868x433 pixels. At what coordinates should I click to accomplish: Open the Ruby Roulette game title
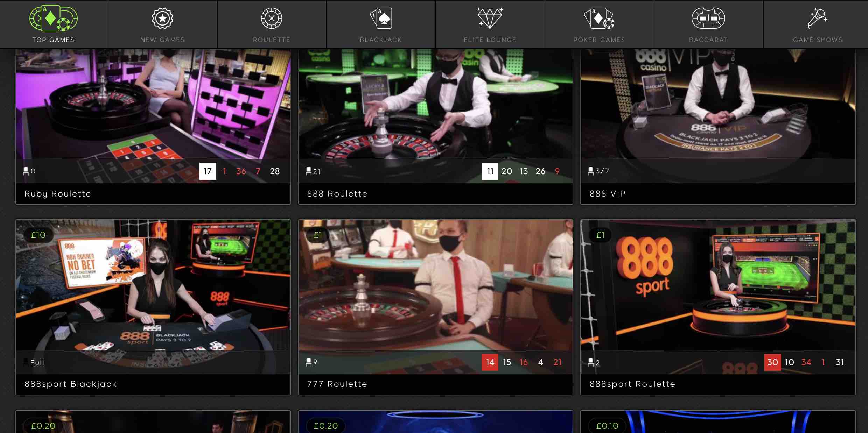pyautogui.click(x=58, y=194)
